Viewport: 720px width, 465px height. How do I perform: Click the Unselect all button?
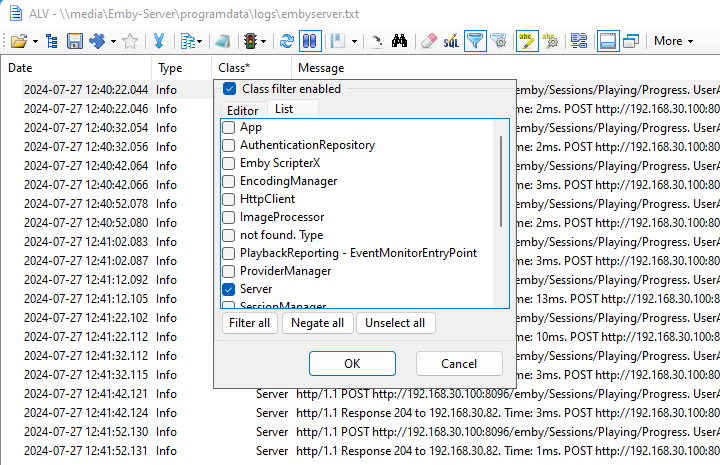click(395, 323)
